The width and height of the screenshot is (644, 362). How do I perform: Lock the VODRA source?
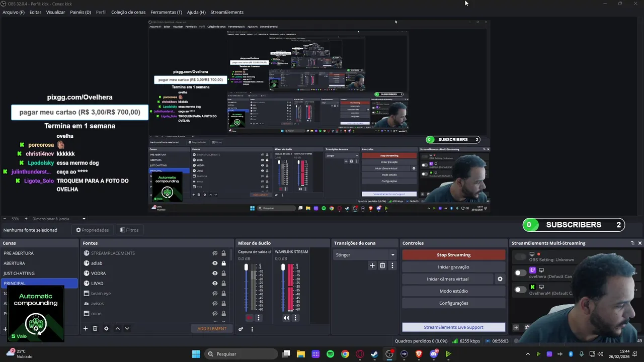point(223,273)
